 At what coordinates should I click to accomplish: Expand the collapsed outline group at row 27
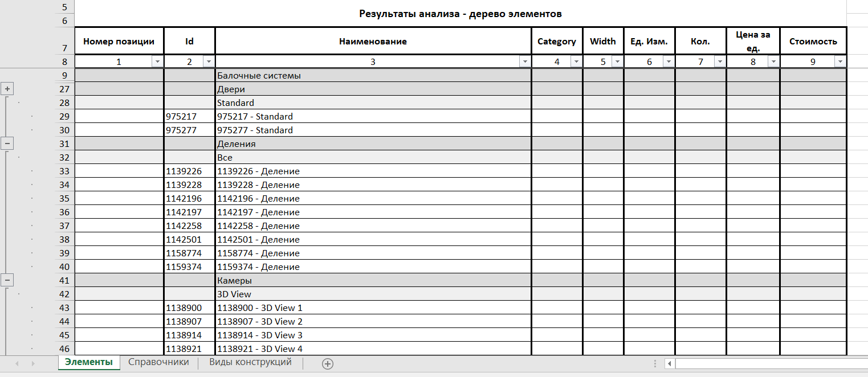(x=7, y=89)
